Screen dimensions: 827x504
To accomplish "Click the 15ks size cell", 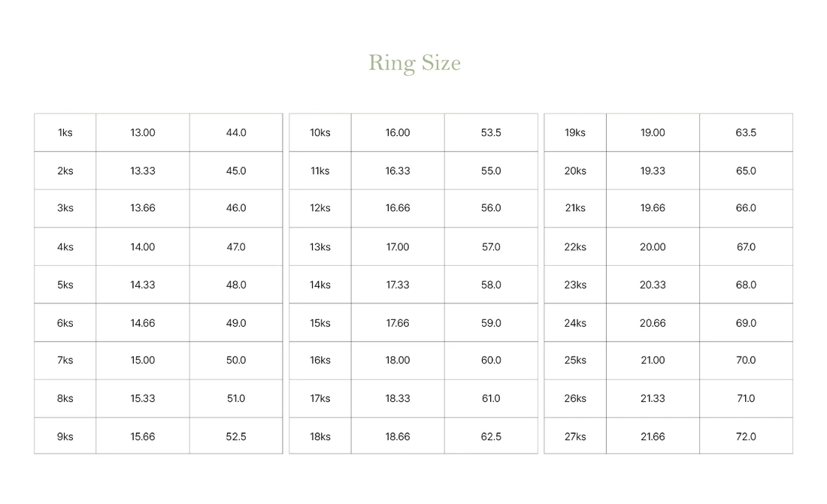I will tap(320, 323).
